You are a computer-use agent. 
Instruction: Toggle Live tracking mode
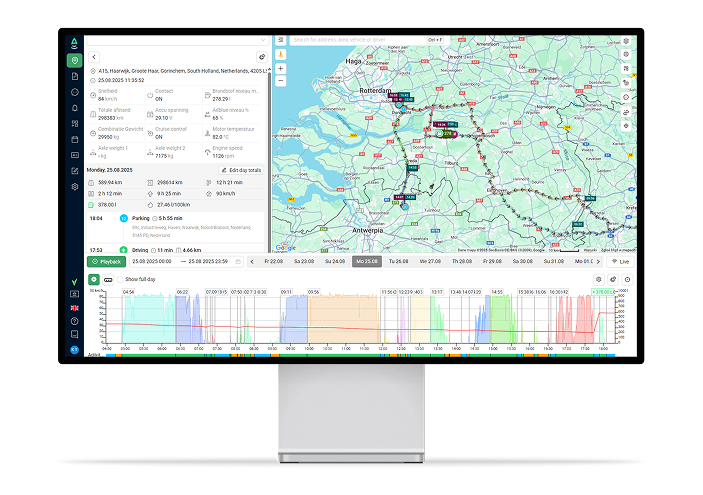tap(621, 261)
